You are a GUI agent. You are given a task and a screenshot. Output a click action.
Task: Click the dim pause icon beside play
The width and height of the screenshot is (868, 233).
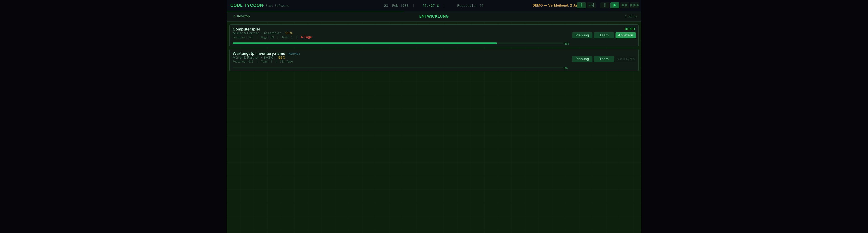click(604, 5)
